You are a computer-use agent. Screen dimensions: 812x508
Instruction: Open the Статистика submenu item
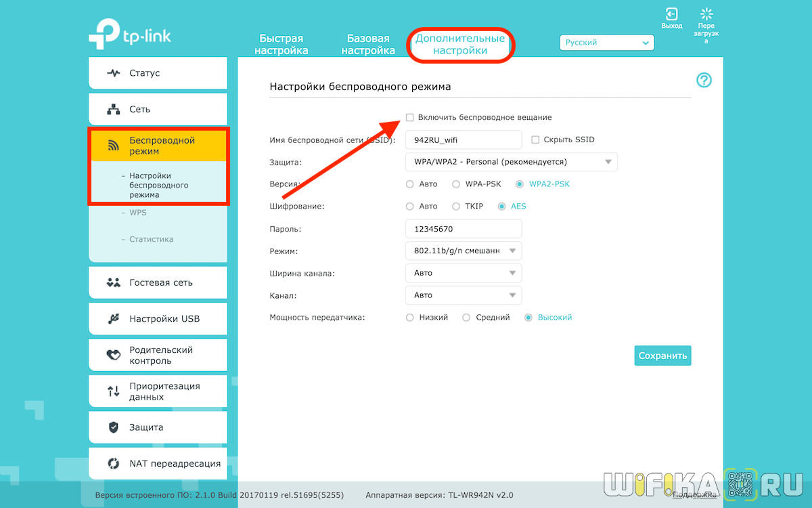[x=151, y=239]
